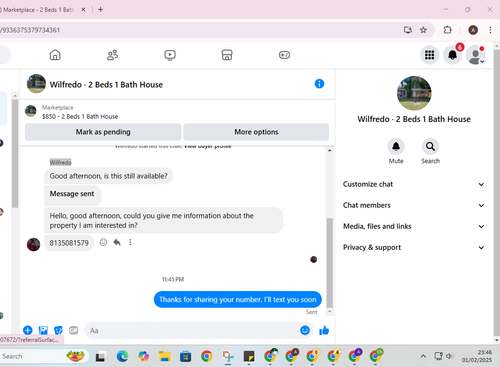Open the Marketplace storefront icon
The image size is (500, 367).
227,55
